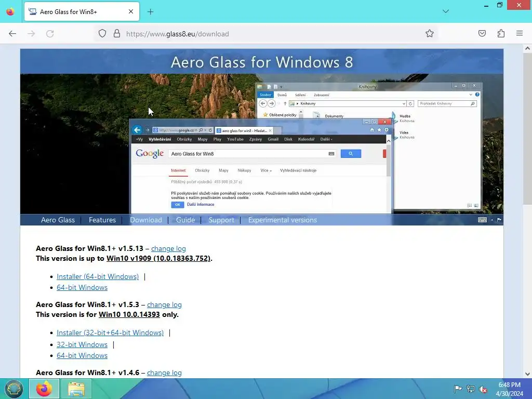Download Installer (64-bit Windows) for v1.5.13
The height and width of the screenshot is (399, 532).
coord(98,276)
